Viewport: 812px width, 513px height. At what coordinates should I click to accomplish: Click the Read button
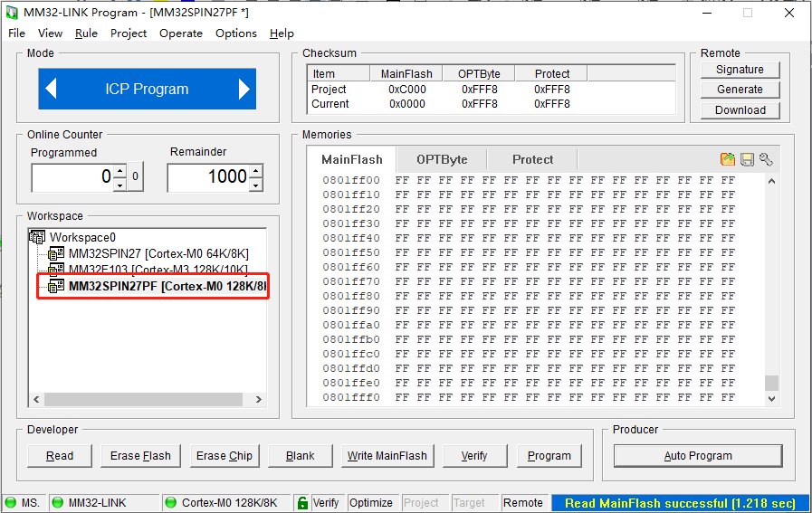tap(60, 455)
